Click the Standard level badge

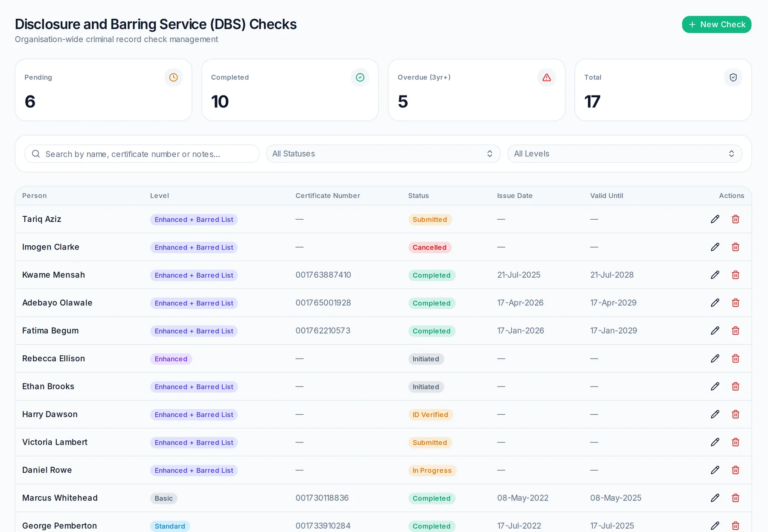pos(170,526)
